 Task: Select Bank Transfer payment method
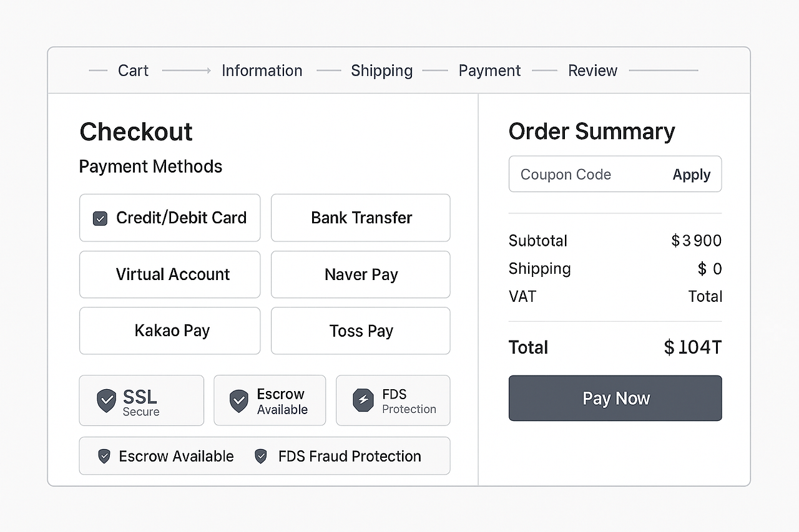pyautogui.click(x=361, y=218)
